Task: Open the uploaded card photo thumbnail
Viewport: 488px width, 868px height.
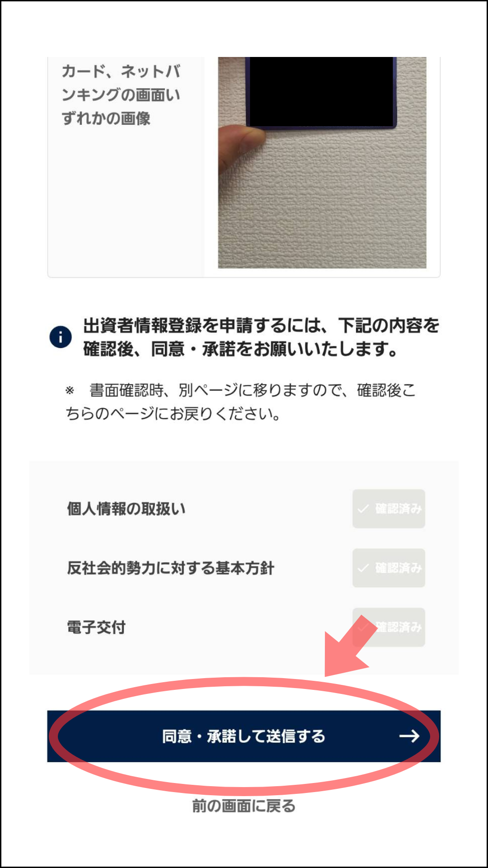Action: (322, 163)
